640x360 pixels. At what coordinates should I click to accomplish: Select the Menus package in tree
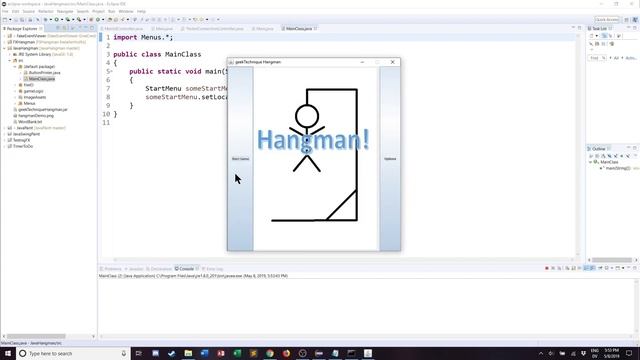pyautogui.click(x=29, y=103)
